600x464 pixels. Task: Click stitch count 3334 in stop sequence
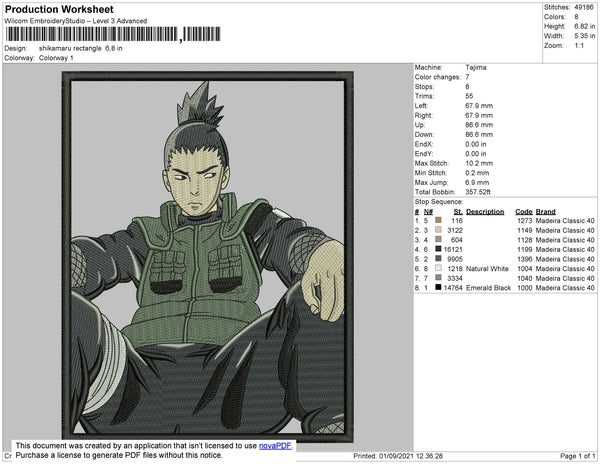click(455, 278)
